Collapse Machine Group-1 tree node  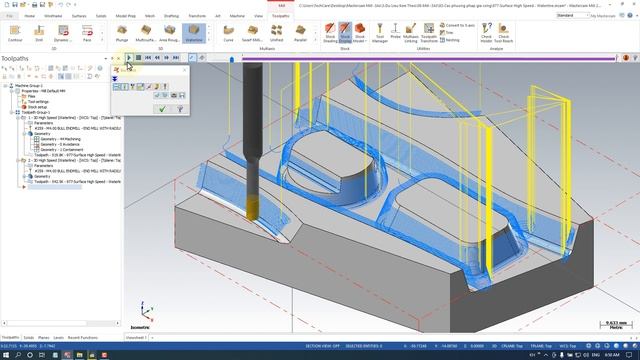(6, 86)
